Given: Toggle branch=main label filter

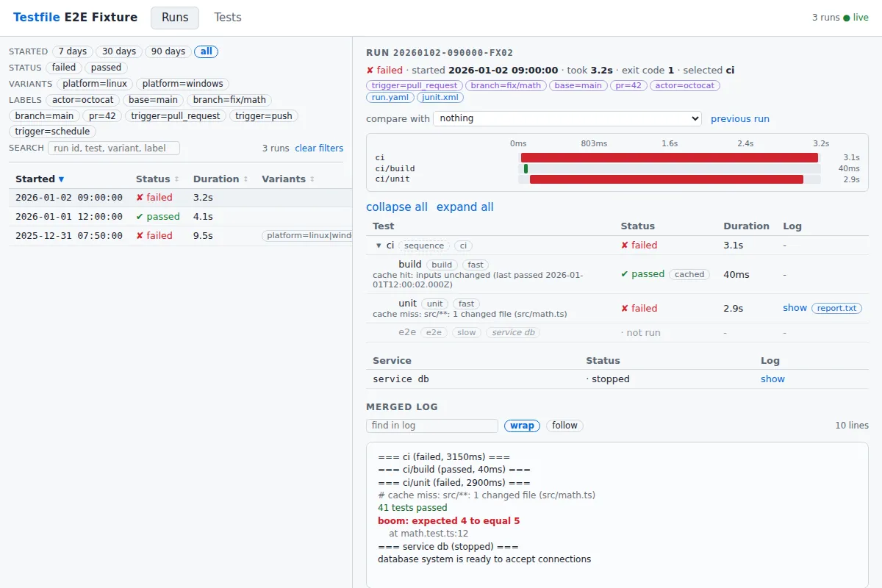Looking at the screenshot, I should pos(45,116).
